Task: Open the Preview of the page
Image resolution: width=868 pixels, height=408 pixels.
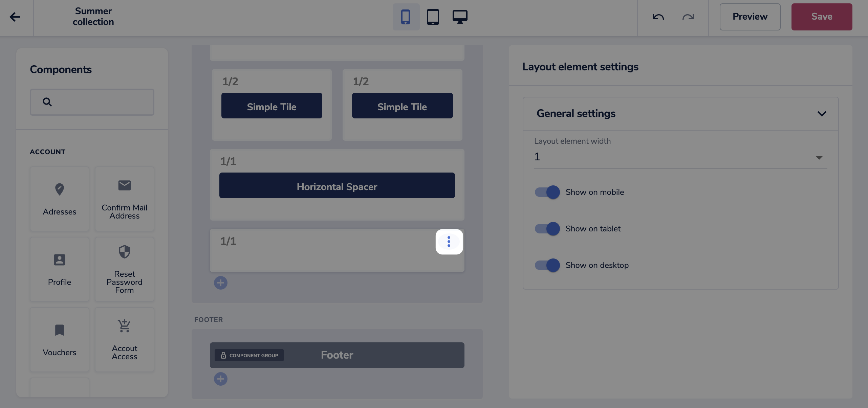Action: tap(750, 17)
